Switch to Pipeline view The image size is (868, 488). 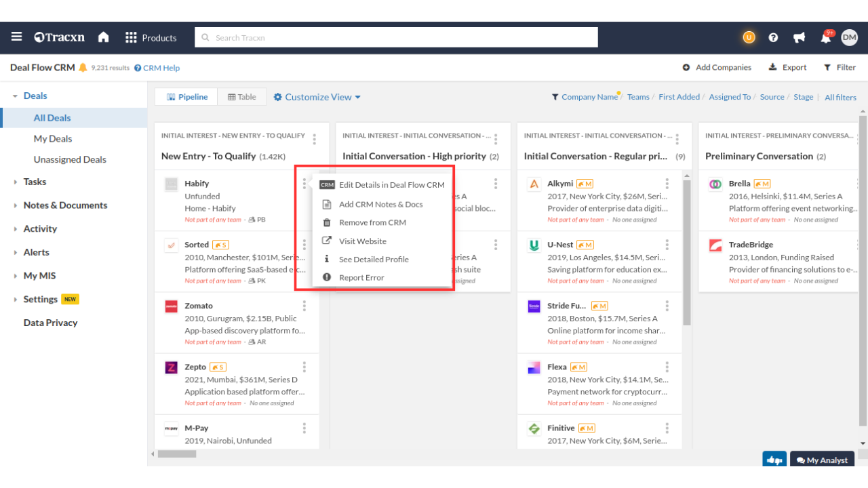pos(186,97)
